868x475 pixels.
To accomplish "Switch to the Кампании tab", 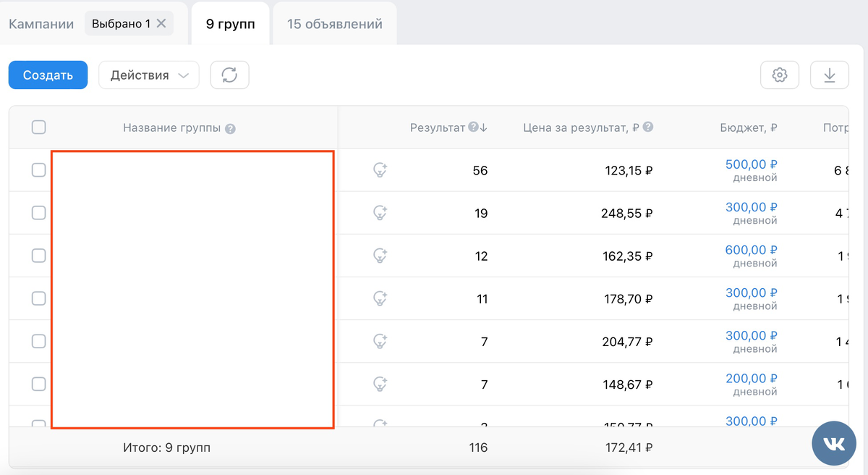I will (41, 24).
